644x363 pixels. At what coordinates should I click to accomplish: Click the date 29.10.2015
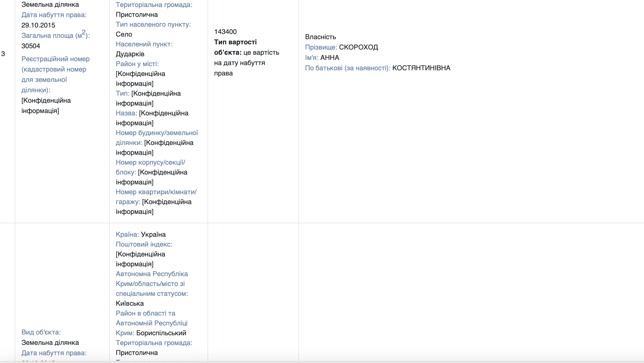(38, 25)
